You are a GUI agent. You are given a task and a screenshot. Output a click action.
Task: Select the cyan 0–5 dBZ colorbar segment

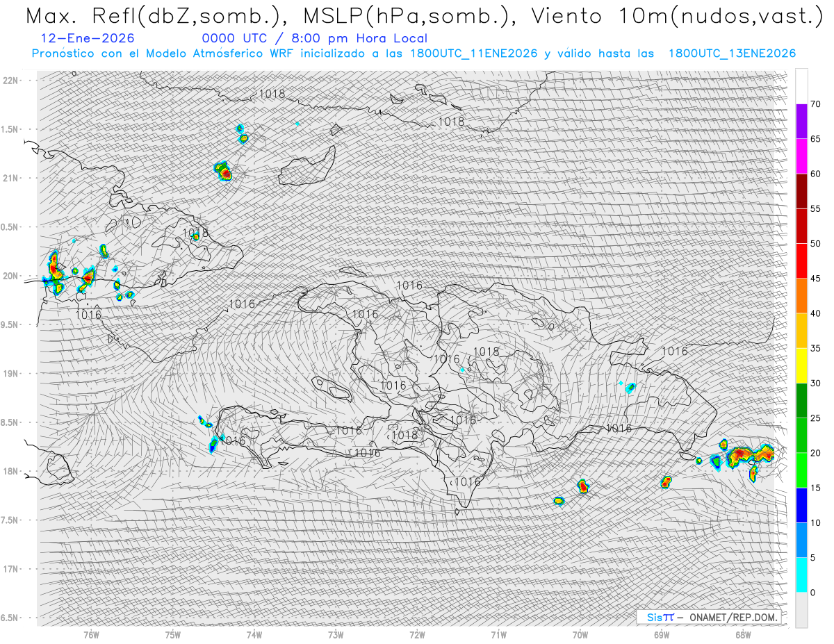[801, 575]
